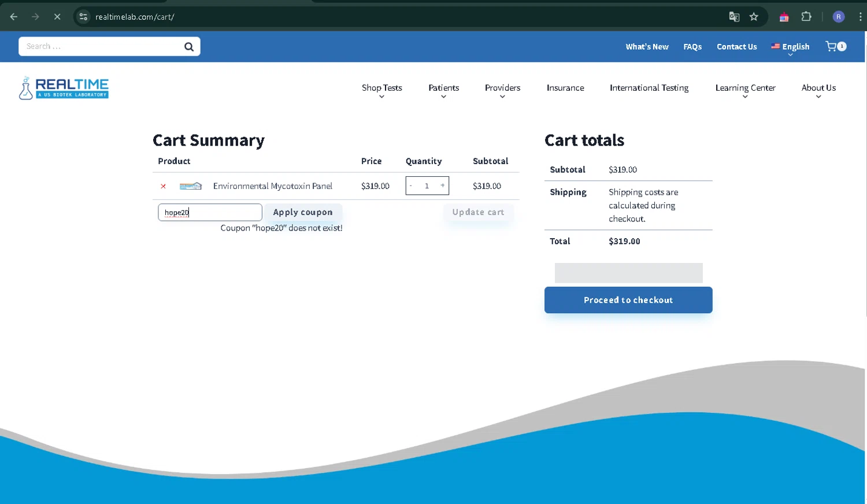
Task: Open the Contact Us link
Action: pos(736,47)
